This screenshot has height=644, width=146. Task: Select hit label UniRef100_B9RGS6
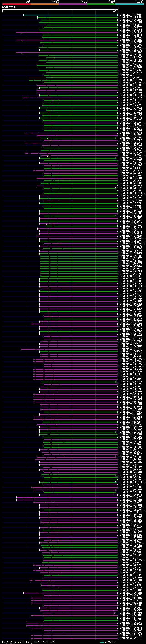pos(131,65)
